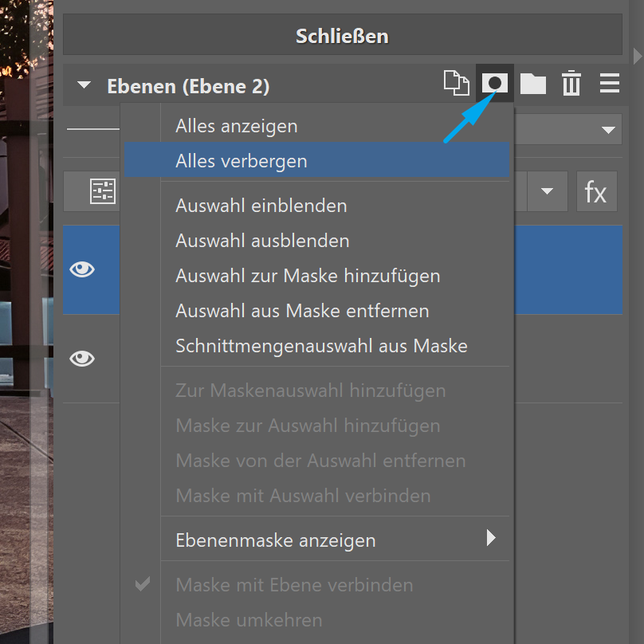The image size is (644, 644).
Task: Click the right panel edge arrow
Action: pos(637,56)
